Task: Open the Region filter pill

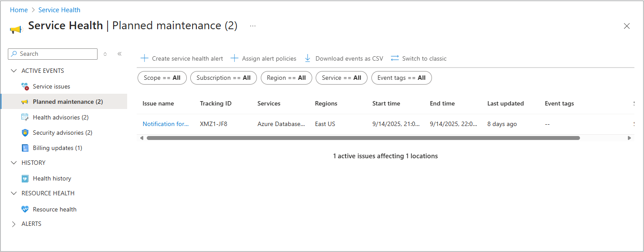Action: click(x=286, y=78)
